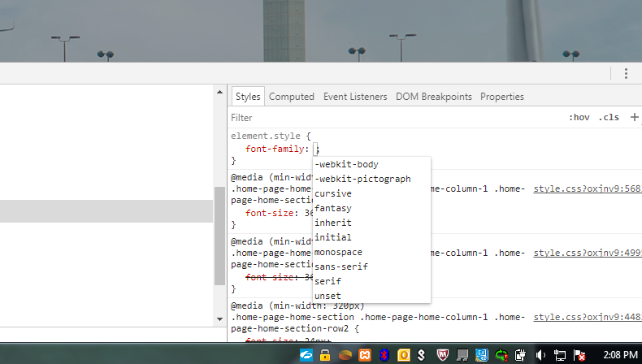Open the style.css?oxjnv9:499 source link

(x=588, y=253)
